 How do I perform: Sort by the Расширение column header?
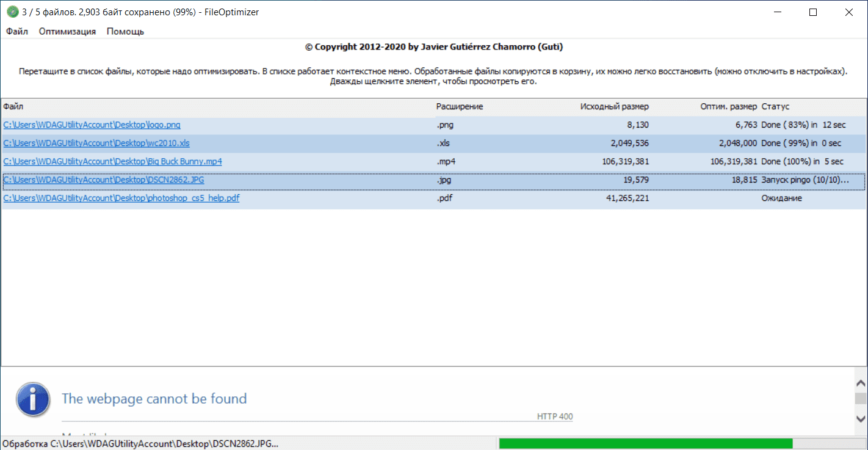459,107
